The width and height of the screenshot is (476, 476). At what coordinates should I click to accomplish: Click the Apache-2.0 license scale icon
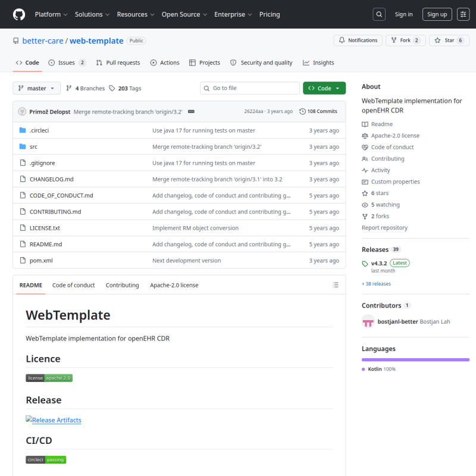(365, 136)
